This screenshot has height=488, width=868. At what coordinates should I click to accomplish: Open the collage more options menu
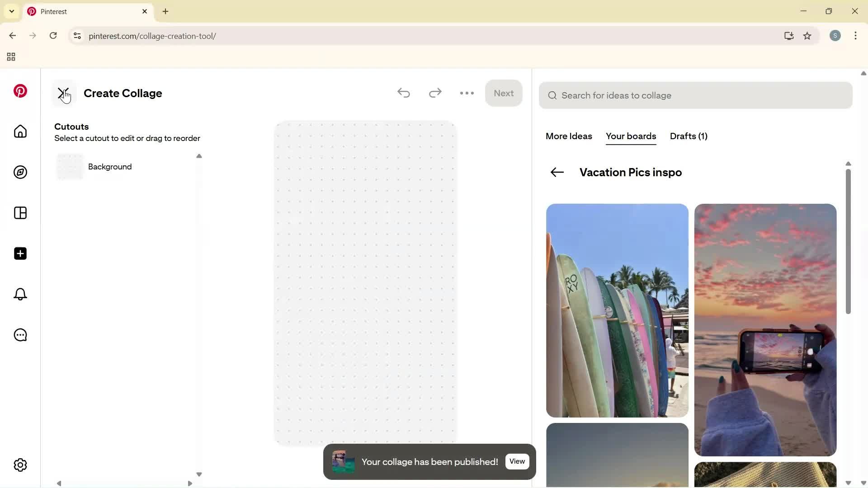pos(467,93)
